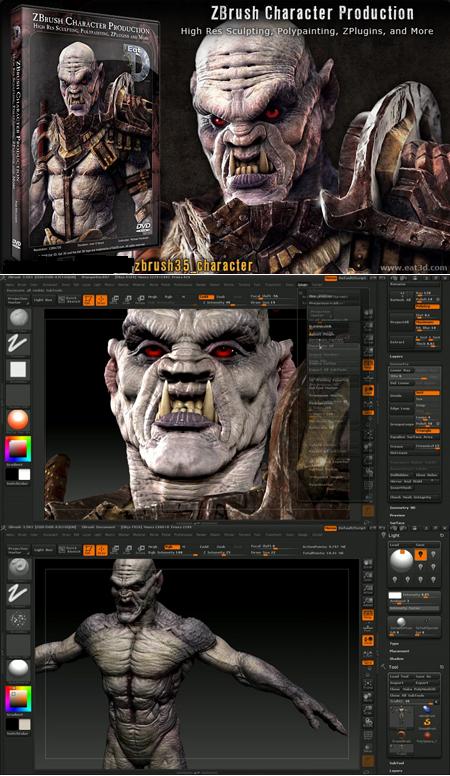Image resolution: width=450 pixels, height=776 pixels.
Task: Click Load Tool button in Tool palette
Action: 400,676
